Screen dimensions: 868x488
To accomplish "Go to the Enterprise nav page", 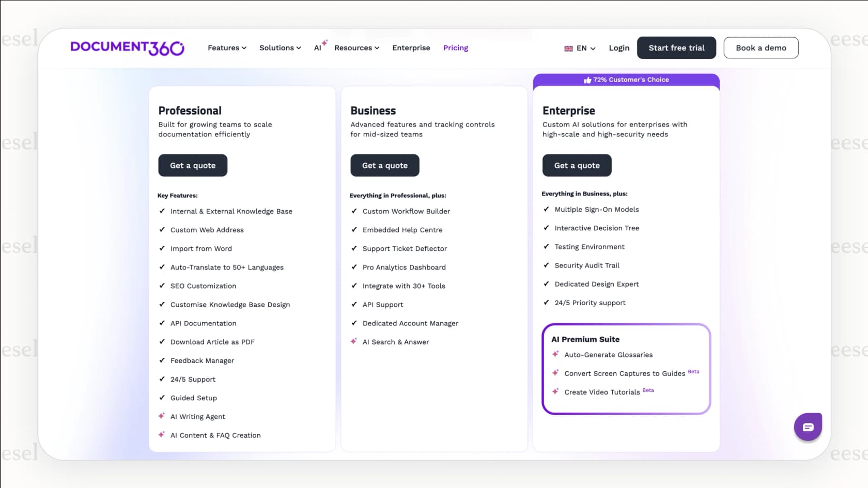I will (411, 48).
